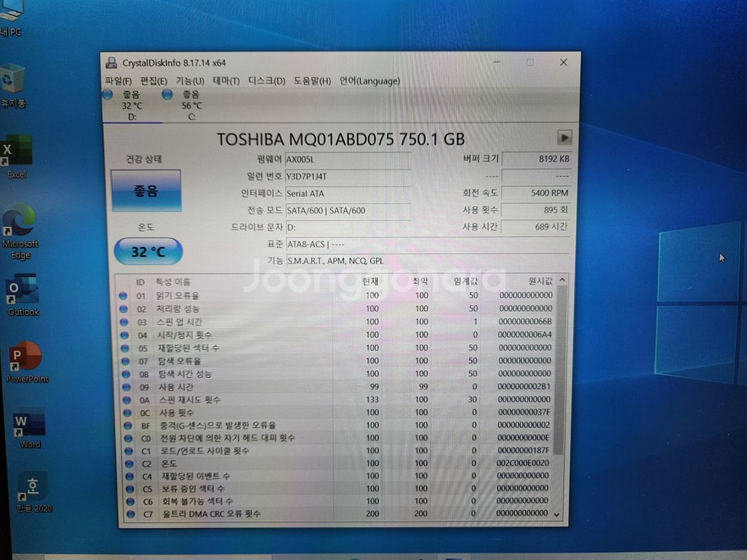The width and height of the screenshot is (747, 560).
Task: Click the firmware field AX005L
Action: point(347,160)
